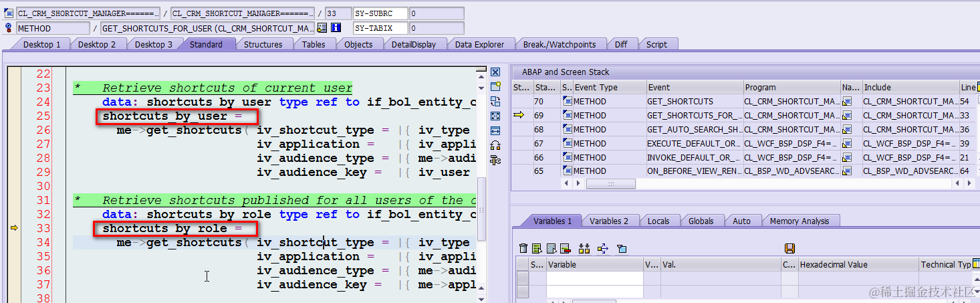Click the SY-SUBRC field
The height and width of the screenshot is (303, 980).
click(380, 13)
